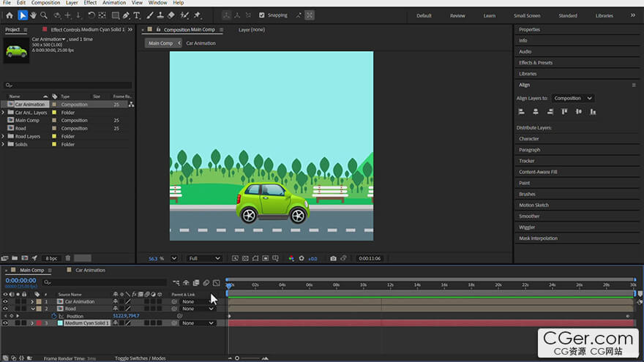This screenshot has height=362, width=644.
Task: Select the Hand tool
Action: tap(33, 15)
